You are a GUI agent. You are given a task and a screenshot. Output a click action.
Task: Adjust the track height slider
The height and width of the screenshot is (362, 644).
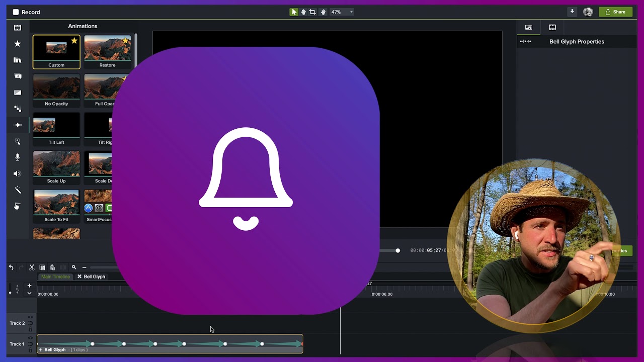click(10, 292)
